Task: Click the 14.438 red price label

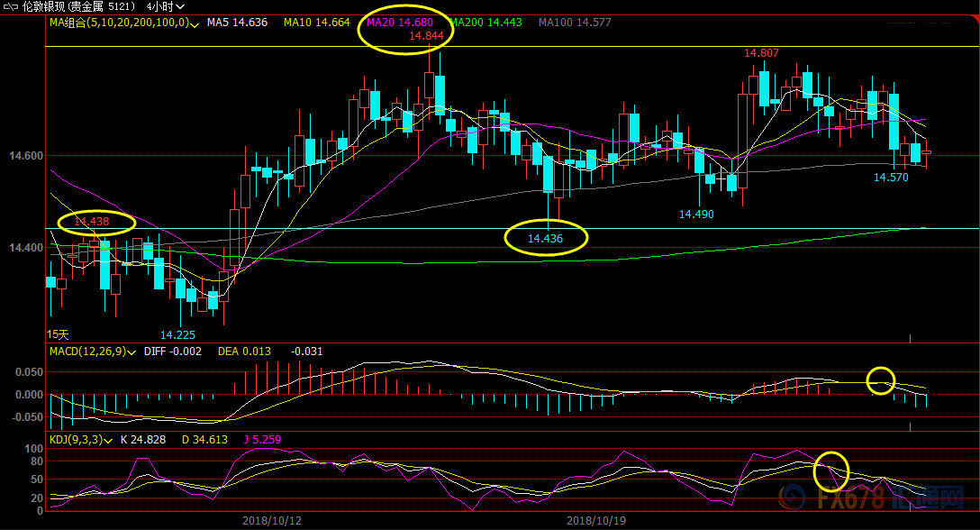Action: coord(92,222)
